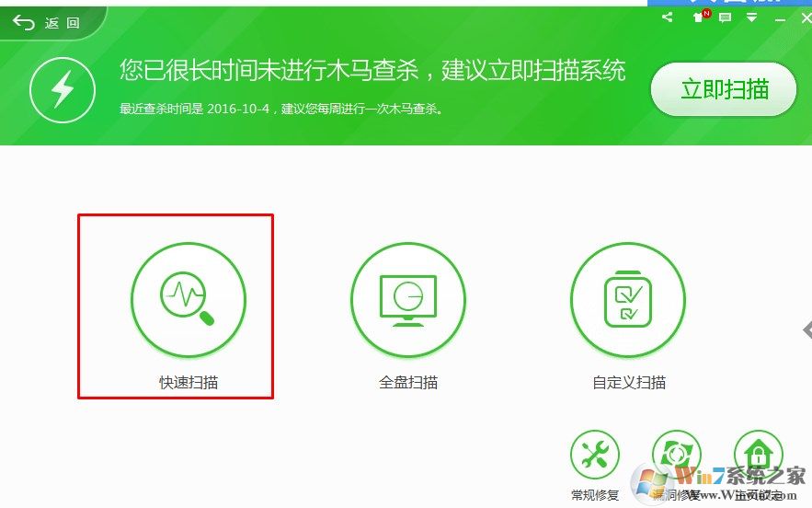Expand the side panel arrow at right edge
This screenshot has height=508, width=812.
[806, 329]
